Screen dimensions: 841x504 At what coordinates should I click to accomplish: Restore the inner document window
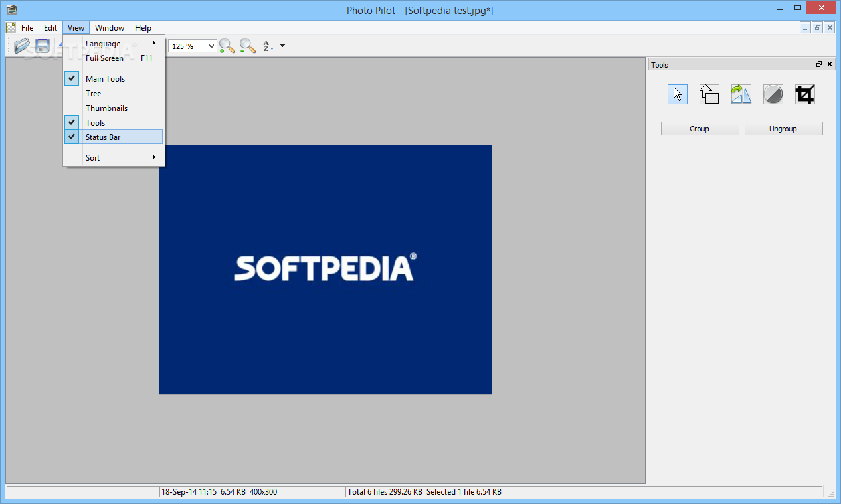[x=818, y=27]
